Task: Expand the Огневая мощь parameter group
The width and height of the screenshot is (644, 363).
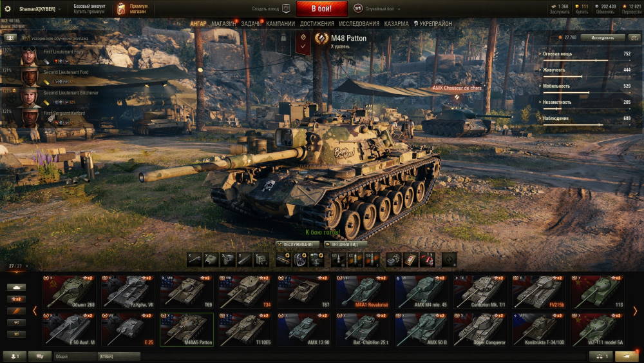Action: click(x=556, y=54)
